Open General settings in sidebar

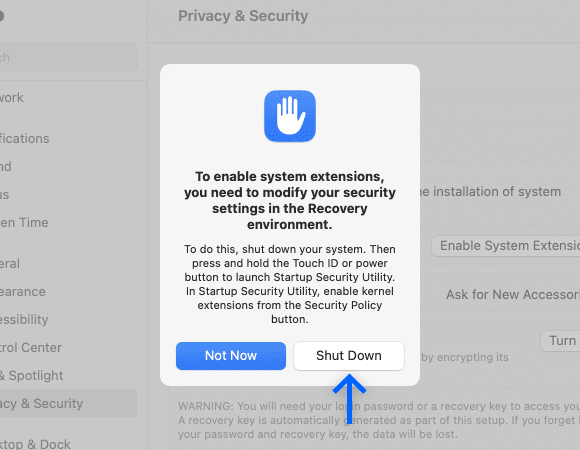click(x=10, y=264)
